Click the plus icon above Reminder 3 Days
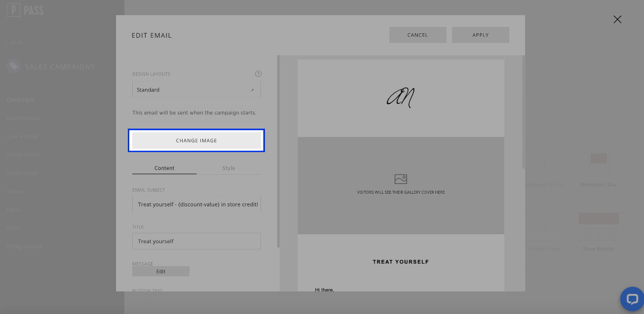Image resolution: width=644 pixels, height=314 pixels. coord(544,162)
